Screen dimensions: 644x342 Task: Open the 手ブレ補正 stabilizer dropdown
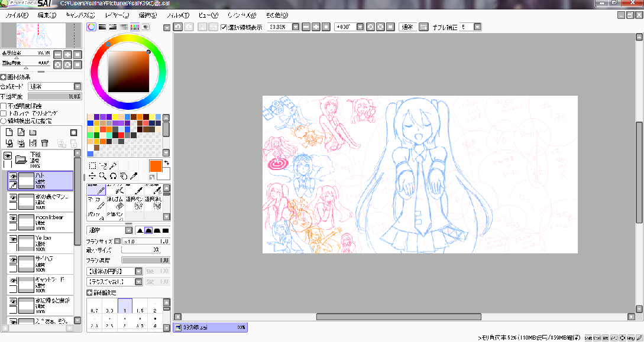click(x=477, y=27)
